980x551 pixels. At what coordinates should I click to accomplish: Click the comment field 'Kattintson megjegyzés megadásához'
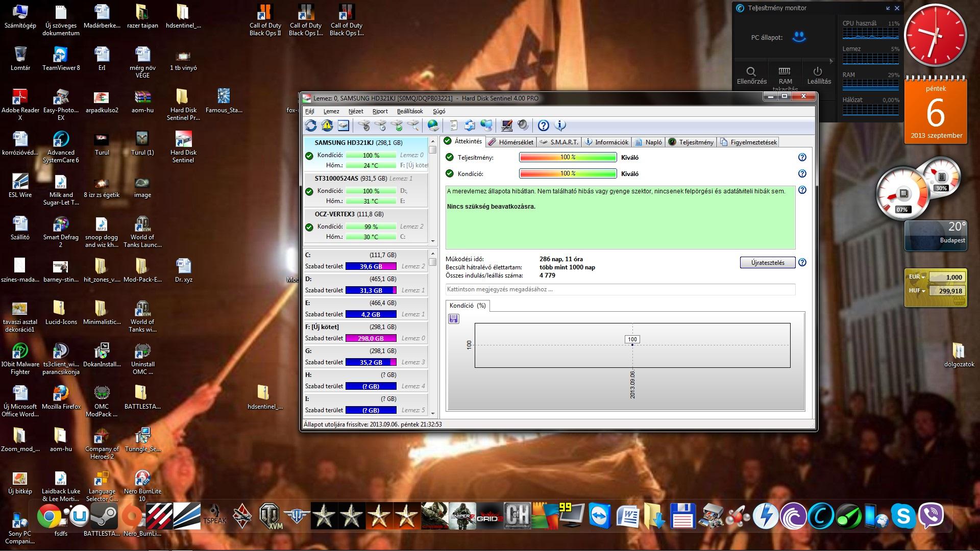click(x=620, y=289)
